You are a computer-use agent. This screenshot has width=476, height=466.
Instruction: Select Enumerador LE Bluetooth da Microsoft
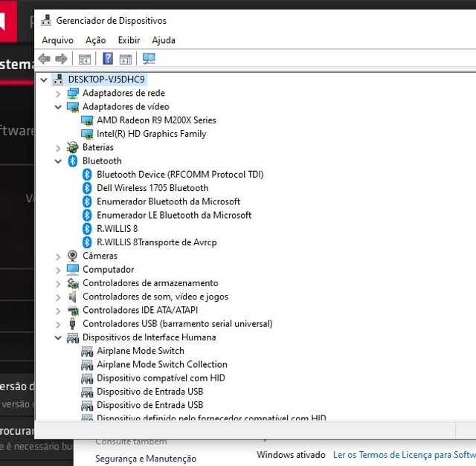[174, 215]
